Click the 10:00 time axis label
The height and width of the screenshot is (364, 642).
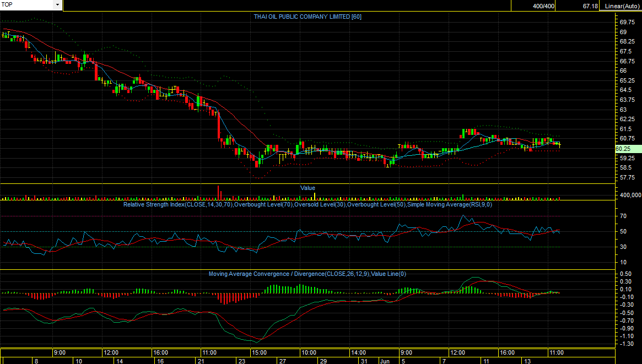click(x=309, y=352)
